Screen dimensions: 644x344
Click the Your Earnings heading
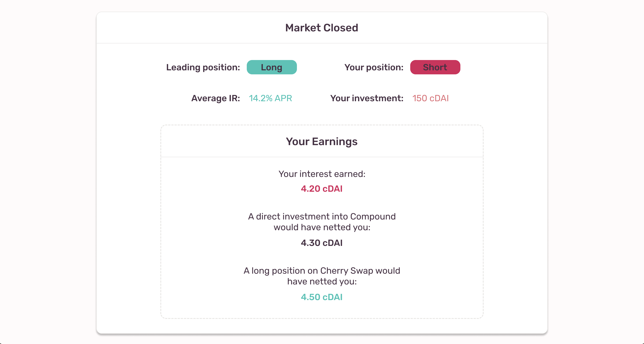322,142
